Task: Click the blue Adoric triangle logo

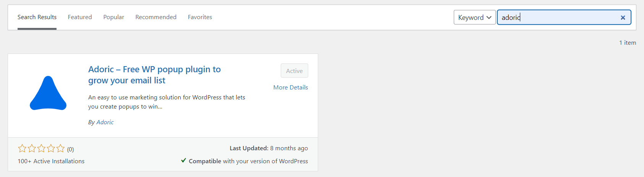Action: point(48,94)
